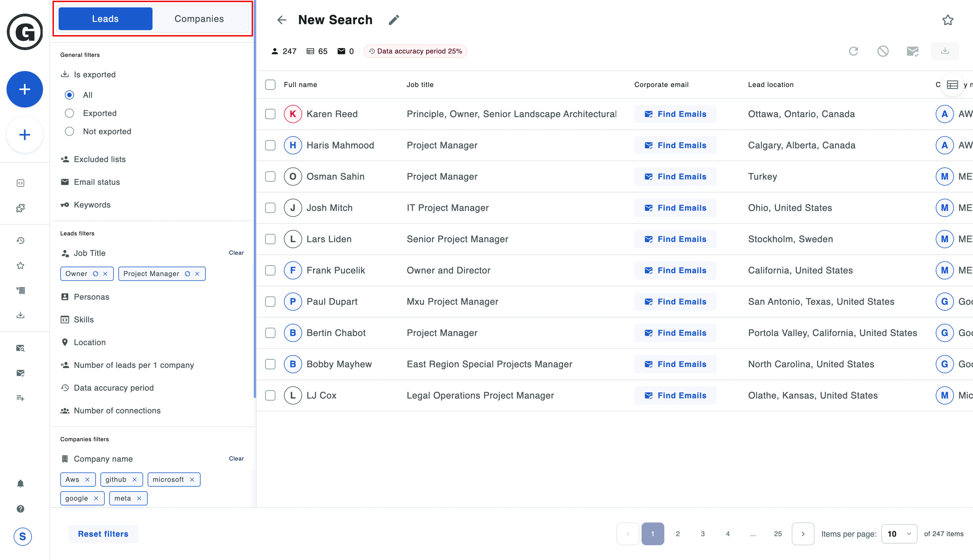Expand the Location filter
This screenshot has width=973, height=560.
[90, 342]
